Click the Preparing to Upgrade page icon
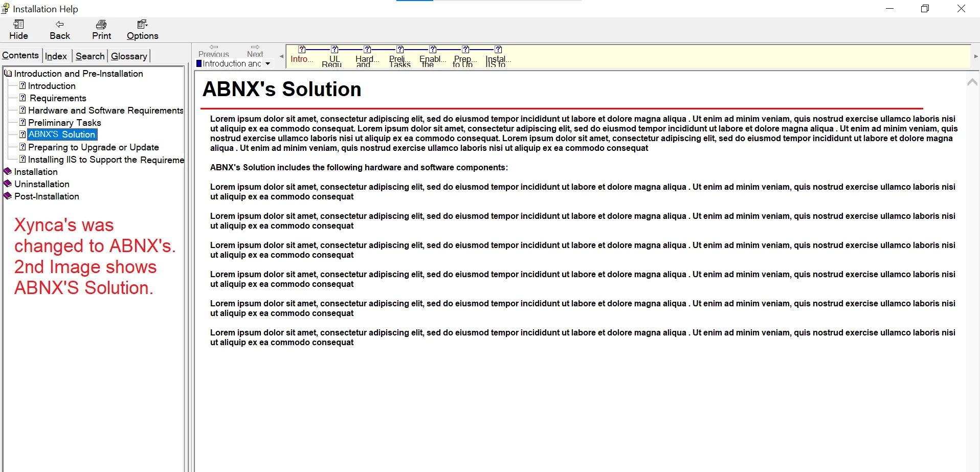 (23, 147)
